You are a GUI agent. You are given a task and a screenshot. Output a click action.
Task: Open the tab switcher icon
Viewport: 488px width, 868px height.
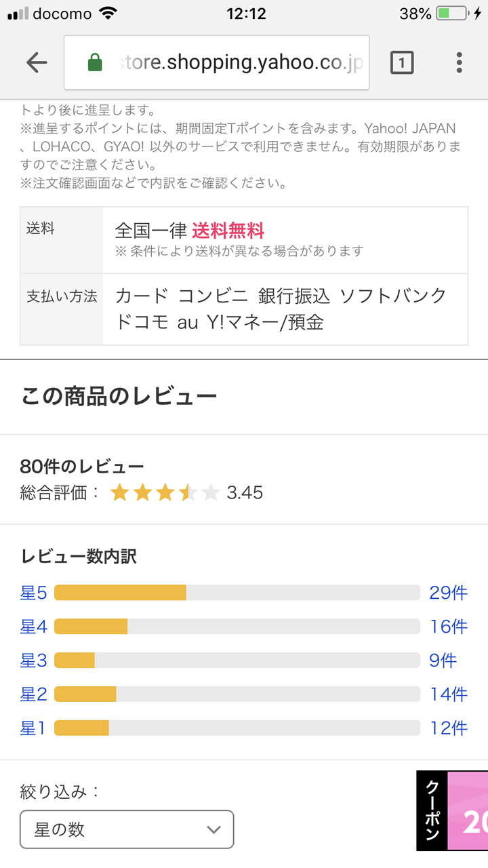pyautogui.click(x=401, y=63)
